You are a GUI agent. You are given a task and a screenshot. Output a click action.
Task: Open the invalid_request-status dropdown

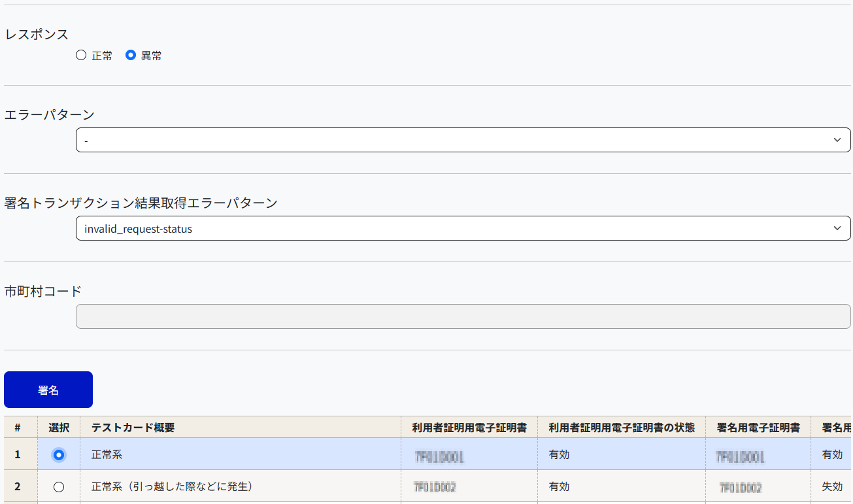pyautogui.click(x=463, y=228)
